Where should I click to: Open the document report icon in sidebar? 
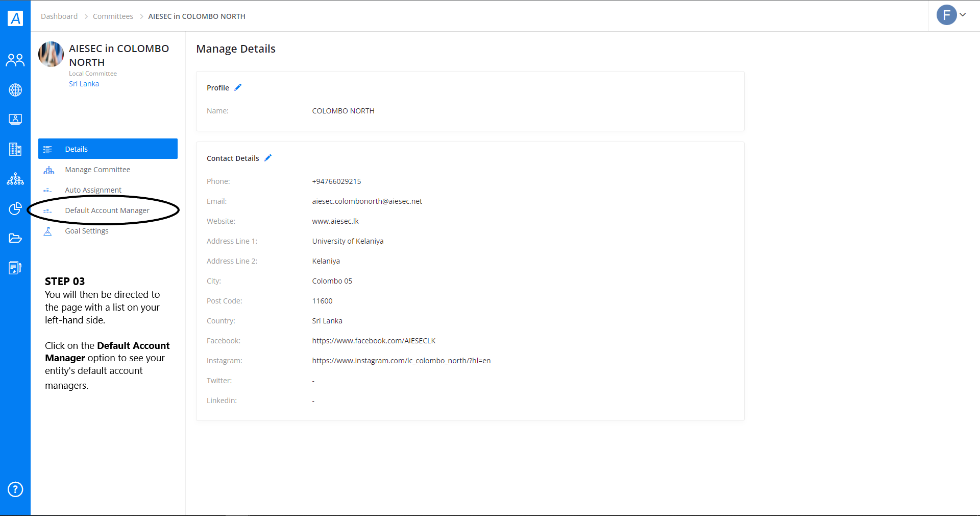15,268
